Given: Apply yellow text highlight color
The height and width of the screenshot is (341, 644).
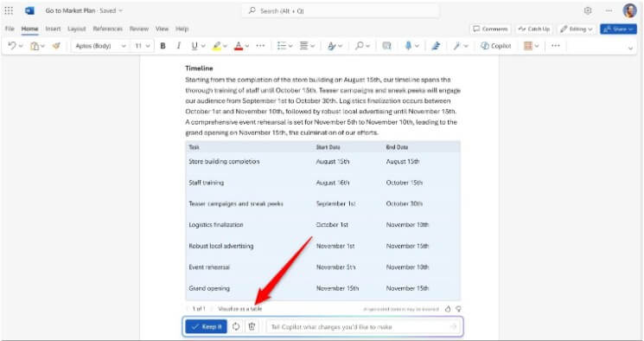Looking at the screenshot, I should click(x=217, y=46).
